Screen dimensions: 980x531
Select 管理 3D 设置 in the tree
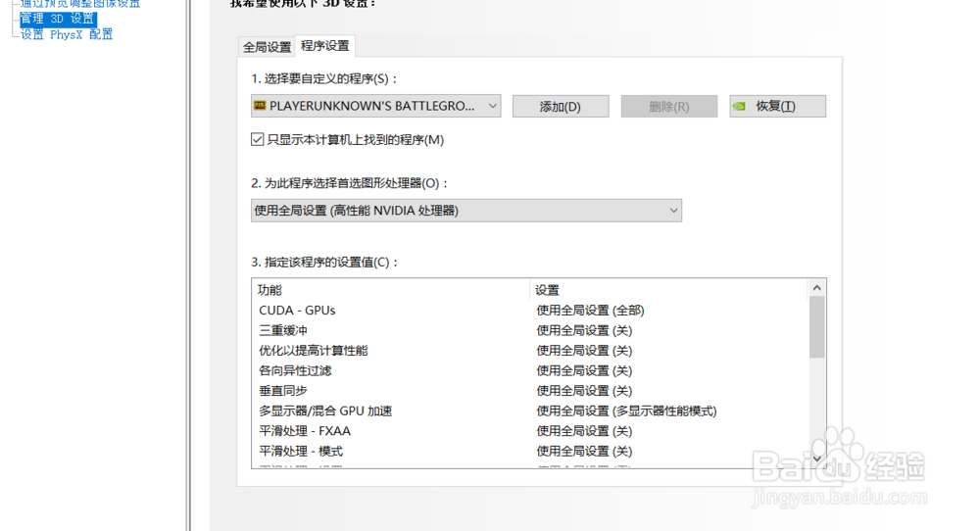pyautogui.click(x=58, y=19)
